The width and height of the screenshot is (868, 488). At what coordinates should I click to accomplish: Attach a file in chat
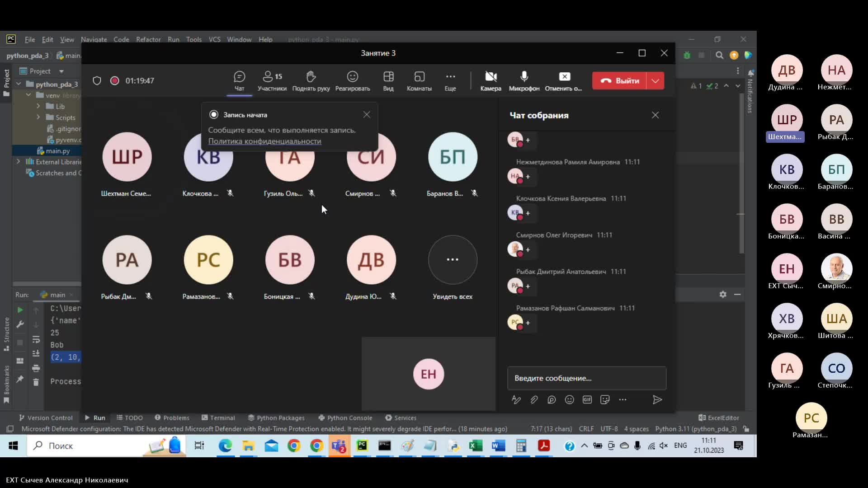click(x=534, y=399)
